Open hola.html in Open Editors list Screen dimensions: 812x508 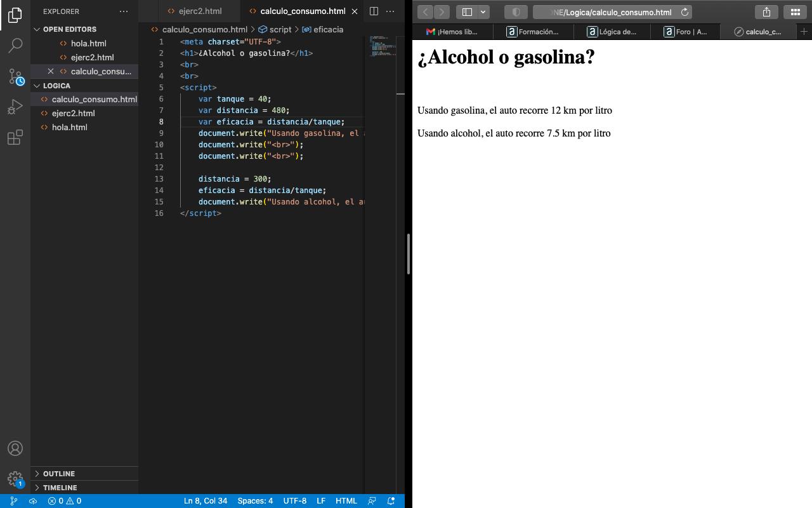pos(84,43)
